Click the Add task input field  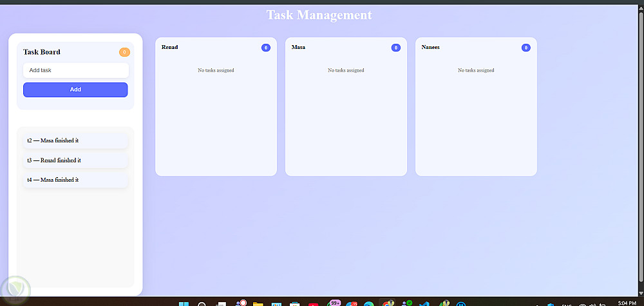[76, 70]
